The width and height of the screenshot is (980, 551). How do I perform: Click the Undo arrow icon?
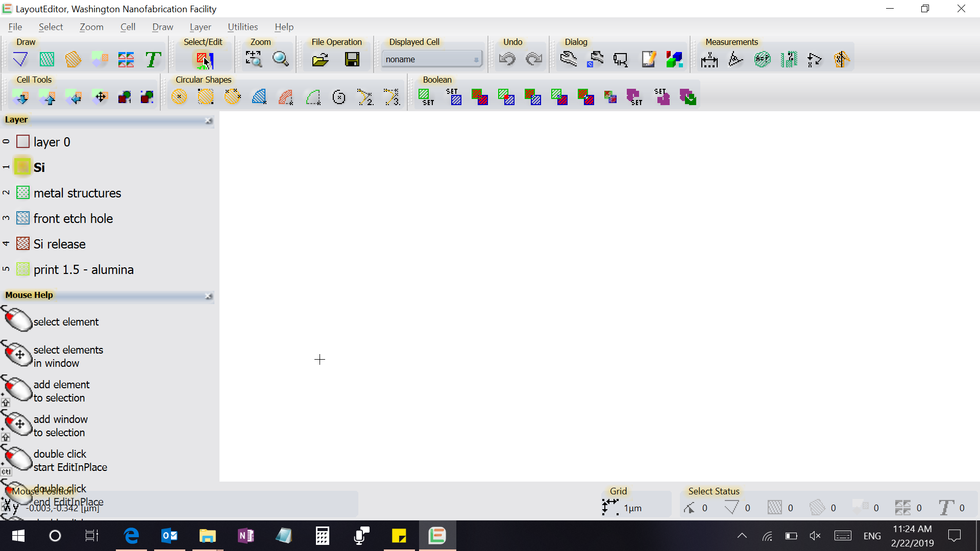point(507,59)
